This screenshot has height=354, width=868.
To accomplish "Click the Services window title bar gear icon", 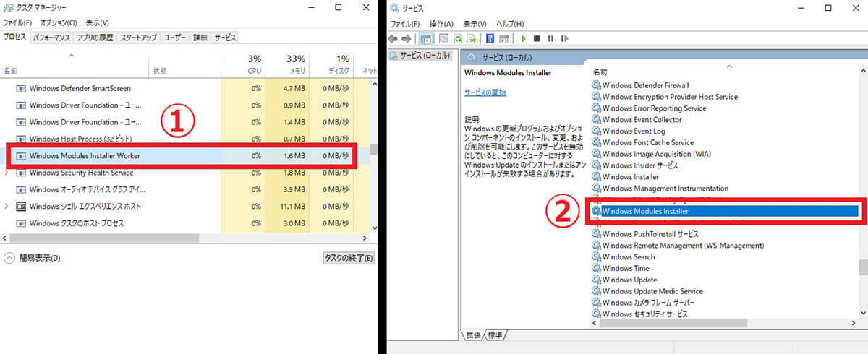I will pyautogui.click(x=394, y=7).
